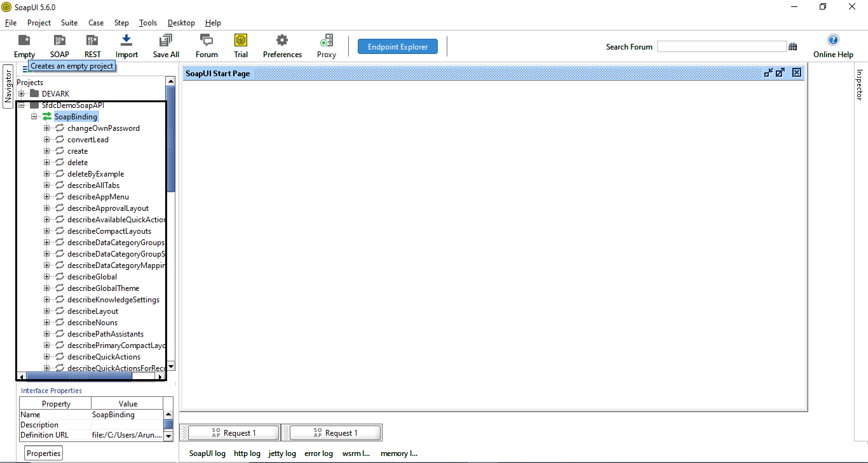The height and width of the screenshot is (463, 868).
Task: Toggle the Navigator side tab
Action: point(8,86)
